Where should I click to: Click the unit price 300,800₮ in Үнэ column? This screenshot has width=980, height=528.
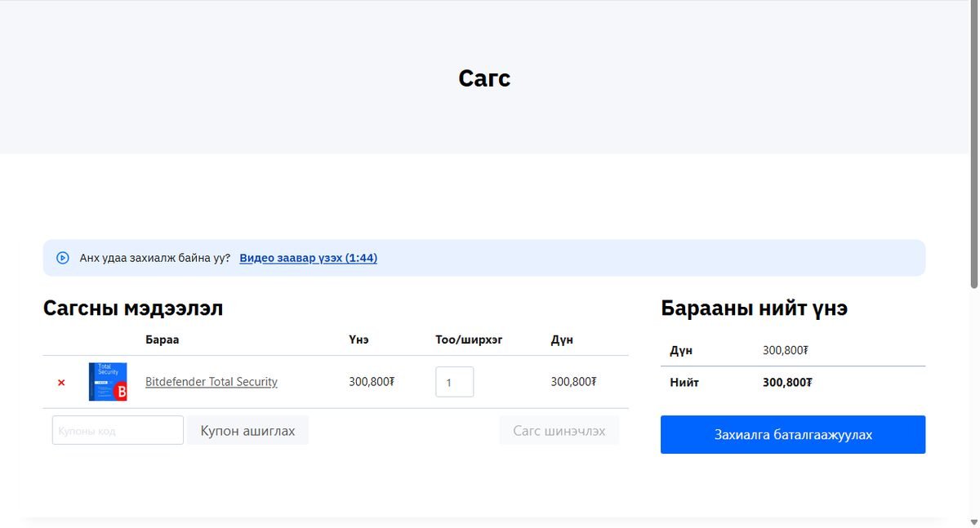click(372, 382)
